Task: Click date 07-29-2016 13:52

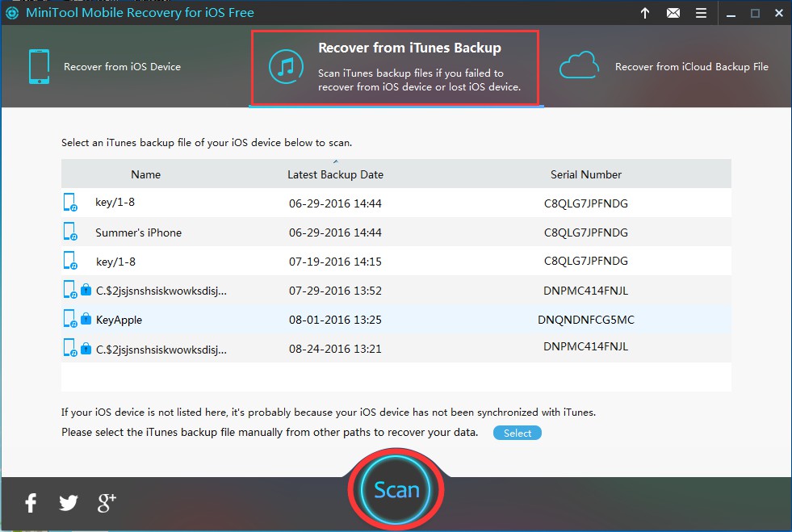Action: tap(335, 291)
